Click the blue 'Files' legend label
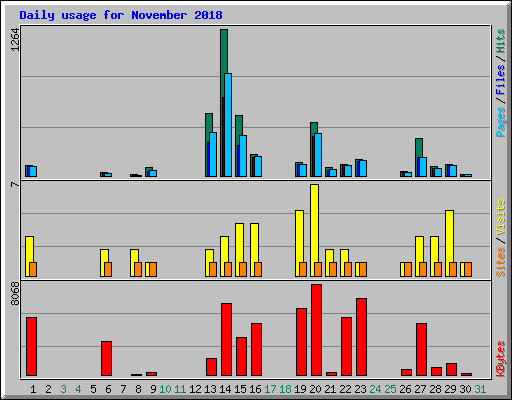 501,80
